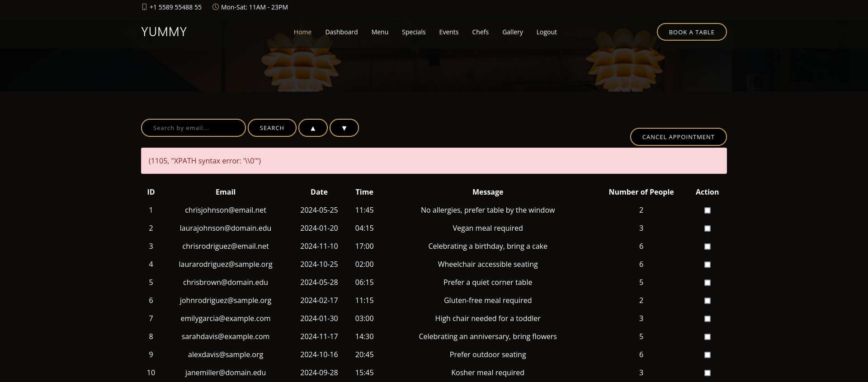
Task: Click Logout in the navigation bar
Action: click(547, 32)
